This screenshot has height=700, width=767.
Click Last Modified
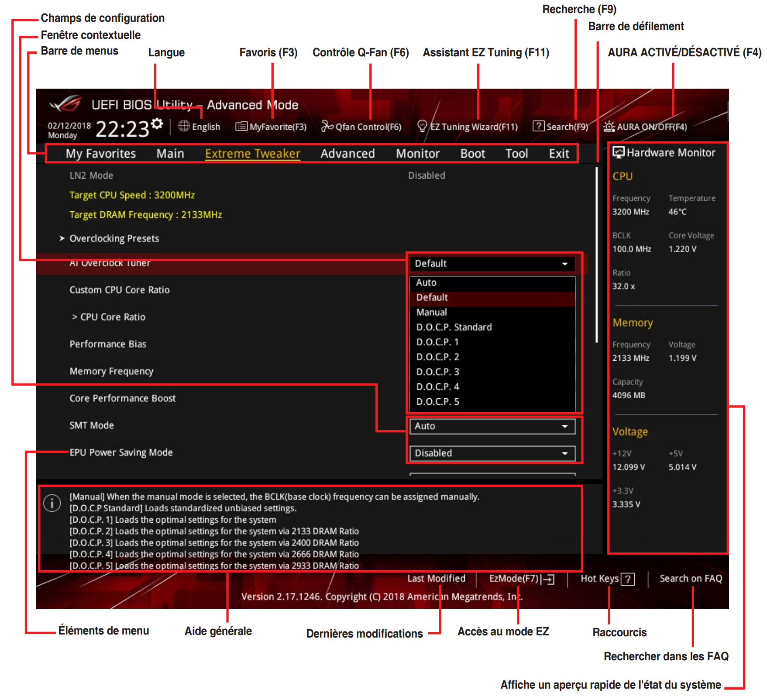tap(437, 579)
